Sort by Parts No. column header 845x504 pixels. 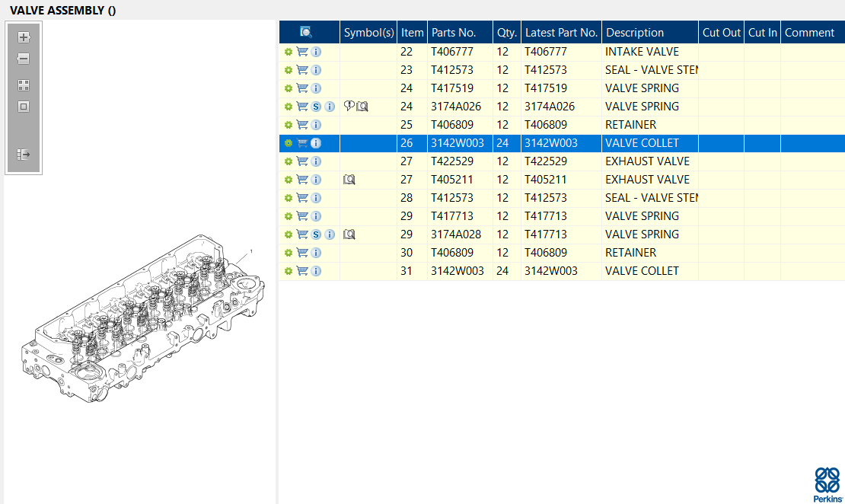coord(454,33)
